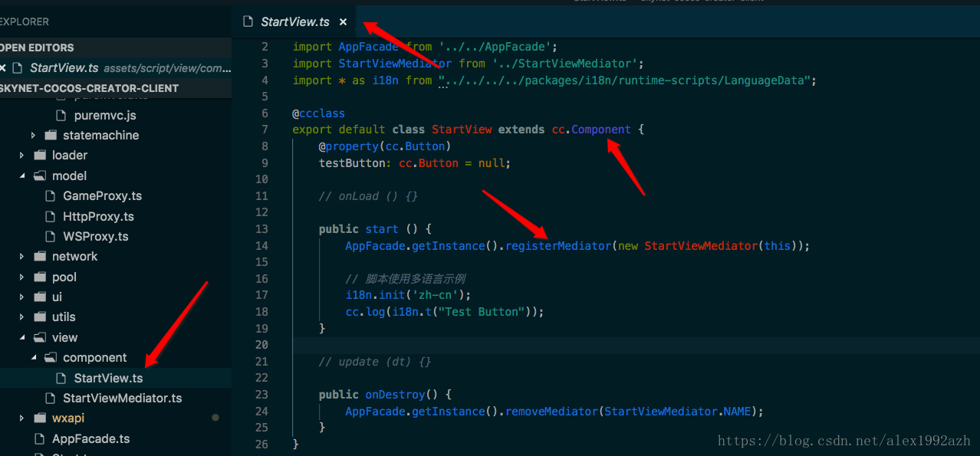Open StartViewMediator.ts from the explorer
The height and width of the screenshot is (456, 980).
(122, 399)
